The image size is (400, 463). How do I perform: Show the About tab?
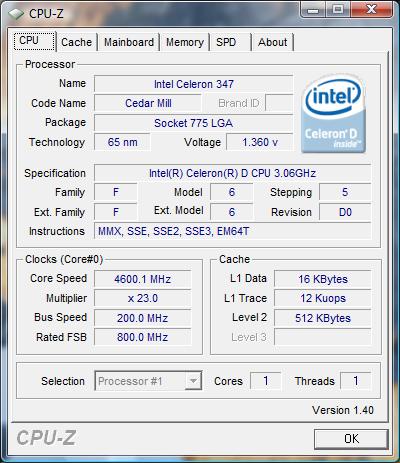(272, 42)
